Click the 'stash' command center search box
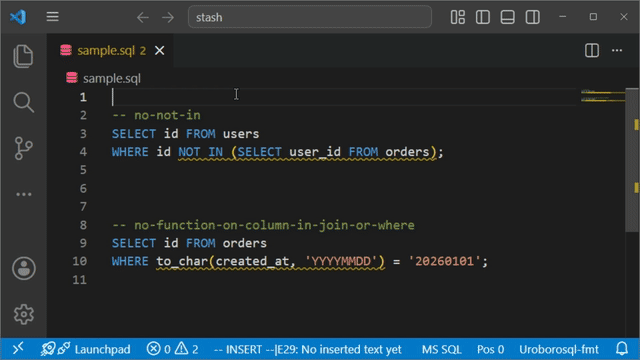 click(x=309, y=17)
